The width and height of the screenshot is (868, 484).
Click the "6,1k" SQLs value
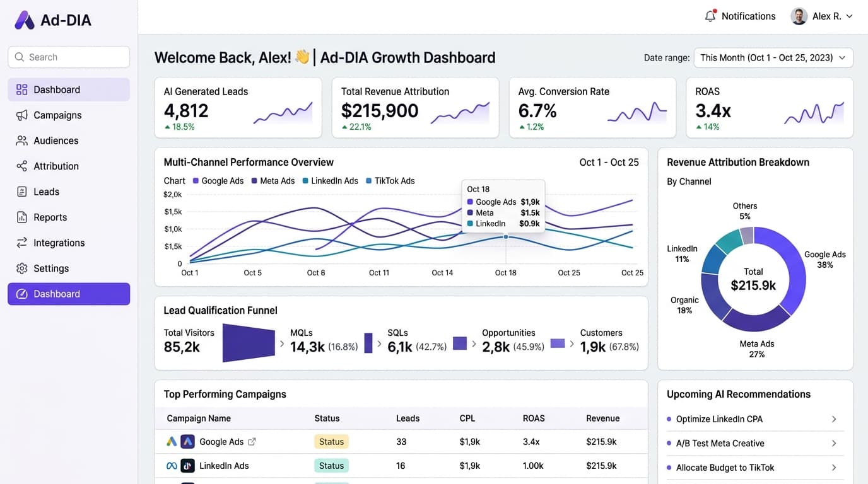click(400, 347)
